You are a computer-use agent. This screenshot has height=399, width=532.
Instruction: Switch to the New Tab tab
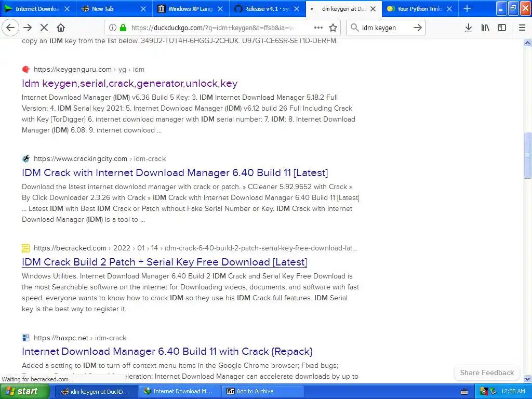click(114, 9)
